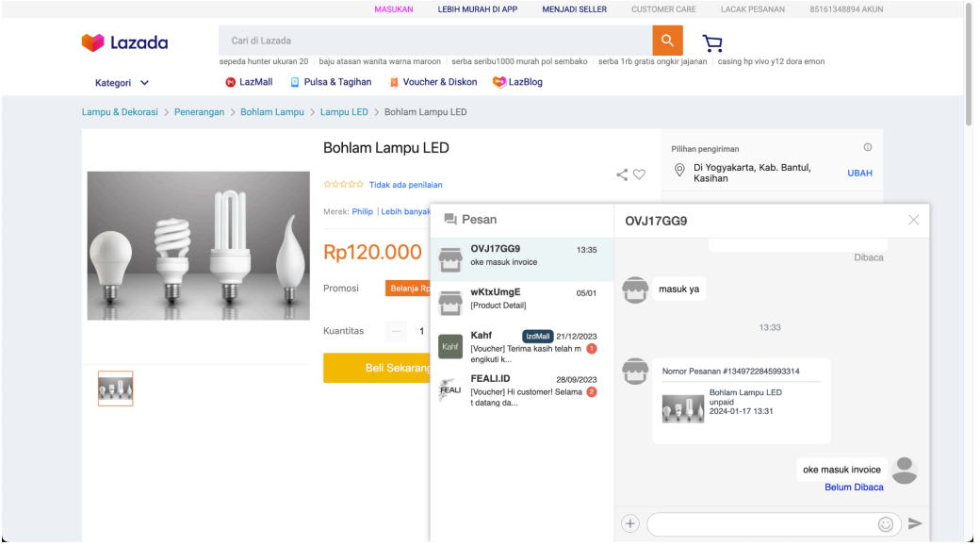The width and height of the screenshot is (980, 546).
Task: Click the plus attachment icon in chat
Action: (630, 523)
